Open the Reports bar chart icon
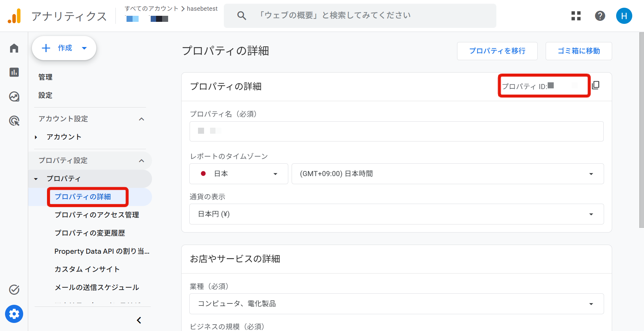The width and height of the screenshot is (644, 331). [14, 72]
